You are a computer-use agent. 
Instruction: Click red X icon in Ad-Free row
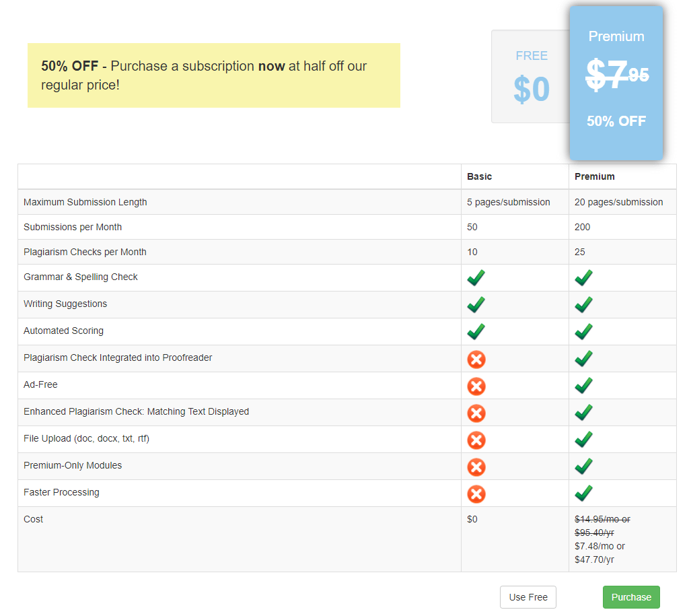click(x=476, y=386)
